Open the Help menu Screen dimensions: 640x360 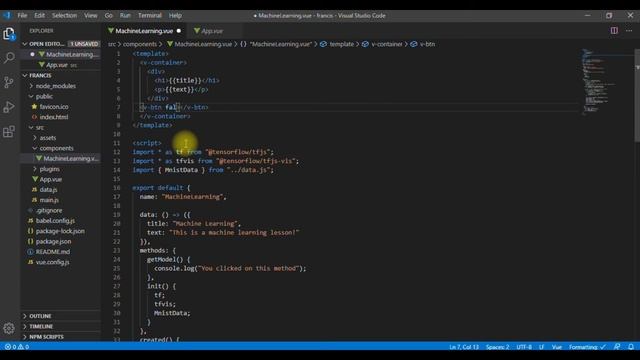175,16
